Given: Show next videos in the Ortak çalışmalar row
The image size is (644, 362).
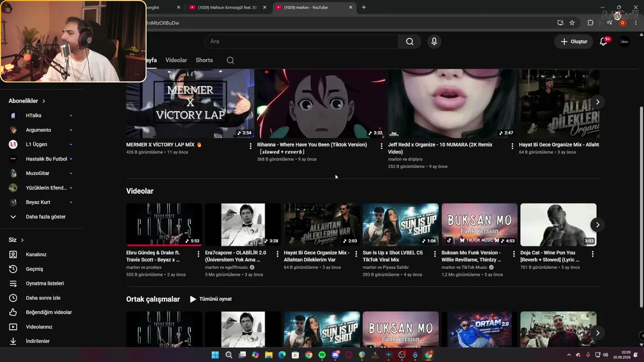Looking at the screenshot, I should pos(598,333).
